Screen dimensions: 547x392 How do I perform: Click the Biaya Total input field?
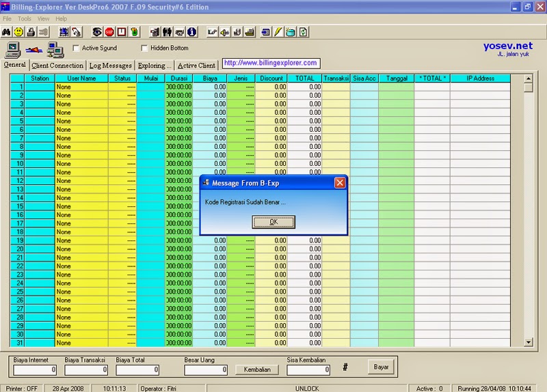click(x=137, y=369)
